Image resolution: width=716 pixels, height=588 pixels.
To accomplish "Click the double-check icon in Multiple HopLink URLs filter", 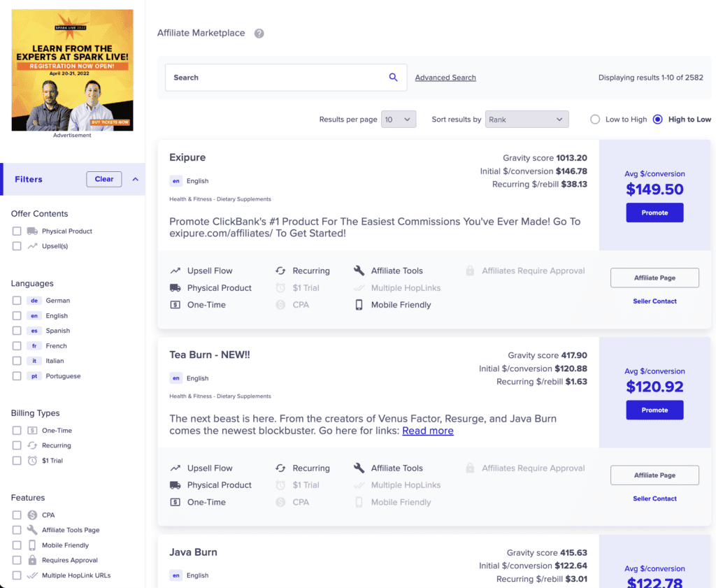I will (32, 575).
